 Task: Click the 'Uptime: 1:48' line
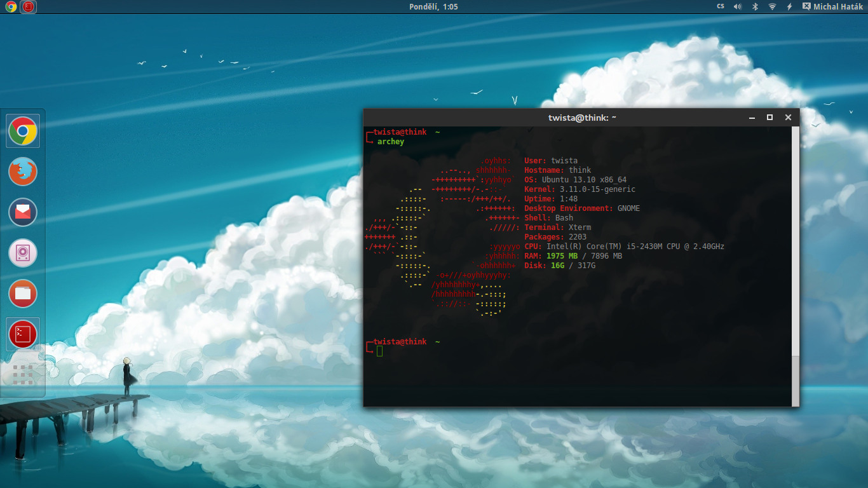(551, 199)
